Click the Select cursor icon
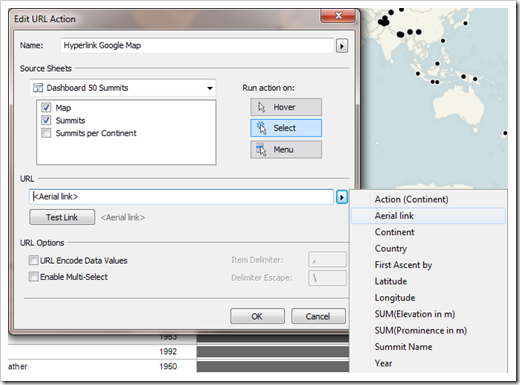Viewport: 520px width, 385px height. pos(262,128)
